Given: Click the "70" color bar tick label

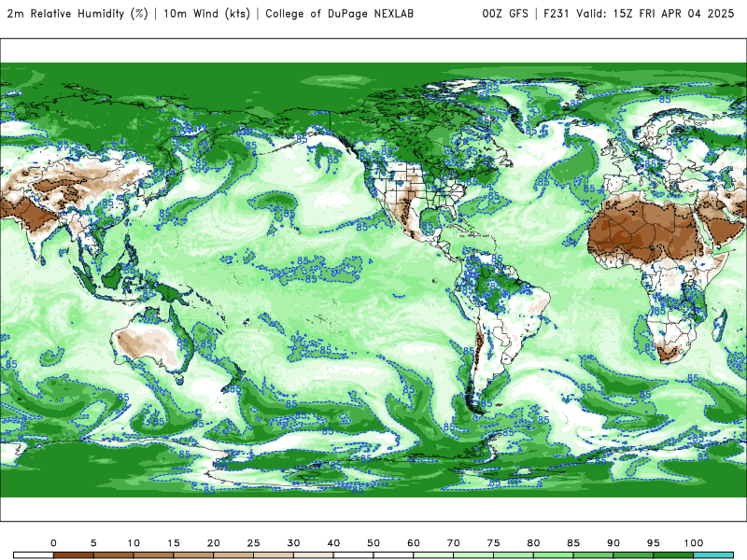Looking at the screenshot, I should click(x=454, y=543).
